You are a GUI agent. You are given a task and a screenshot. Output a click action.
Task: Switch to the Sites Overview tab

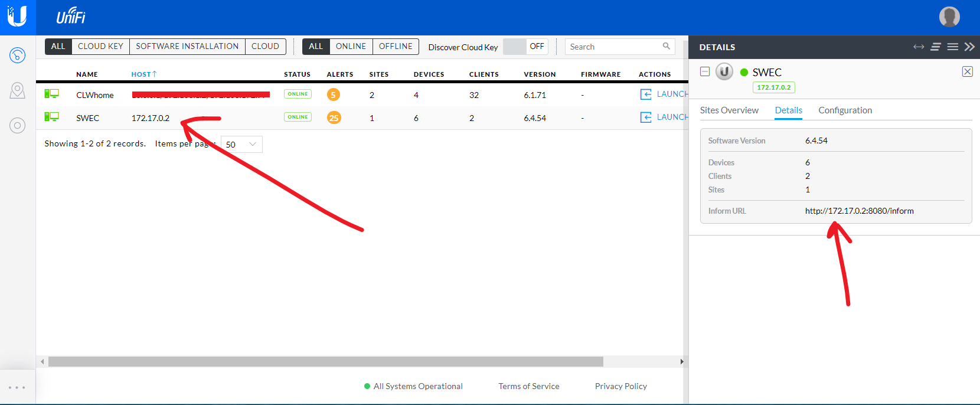pyautogui.click(x=729, y=110)
